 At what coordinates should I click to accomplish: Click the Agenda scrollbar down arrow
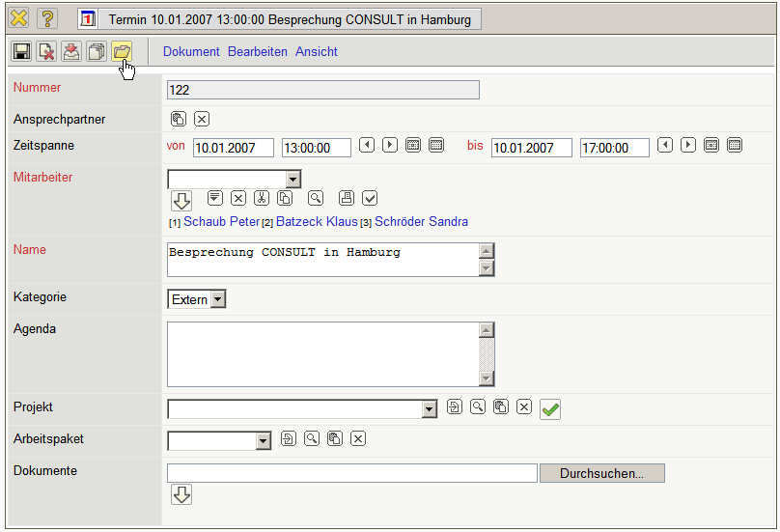click(487, 378)
